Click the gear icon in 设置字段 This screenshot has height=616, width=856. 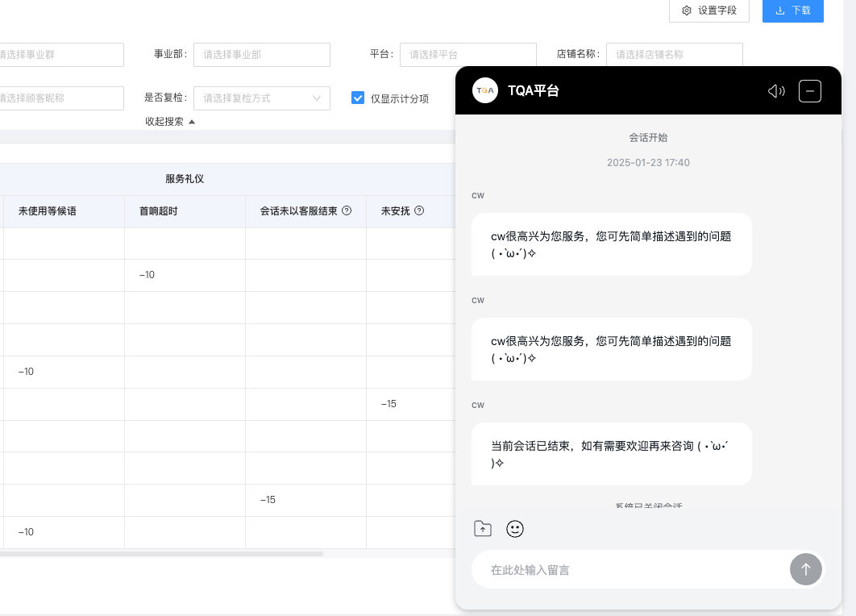pyautogui.click(x=687, y=10)
